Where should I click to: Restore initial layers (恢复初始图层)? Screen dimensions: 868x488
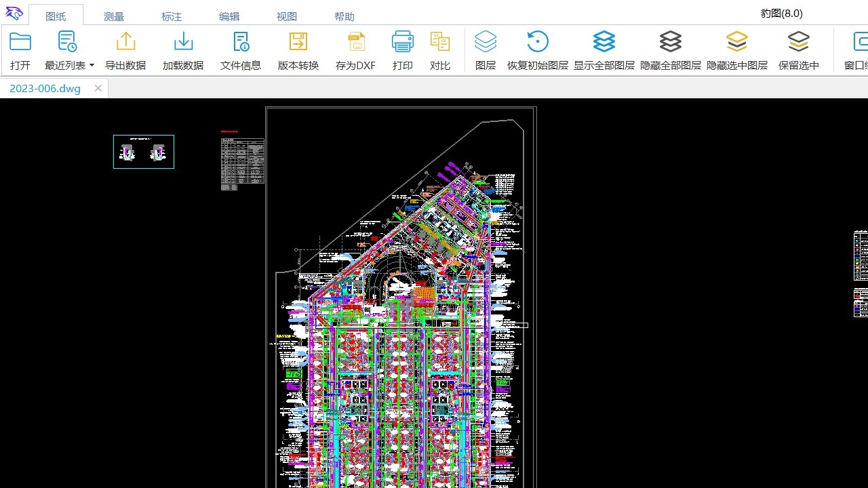point(538,42)
